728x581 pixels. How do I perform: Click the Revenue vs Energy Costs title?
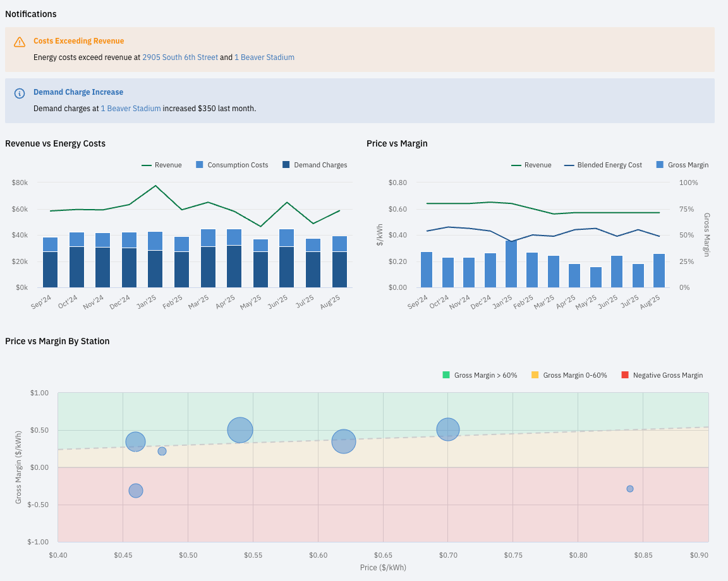click(x=55, y=143)
